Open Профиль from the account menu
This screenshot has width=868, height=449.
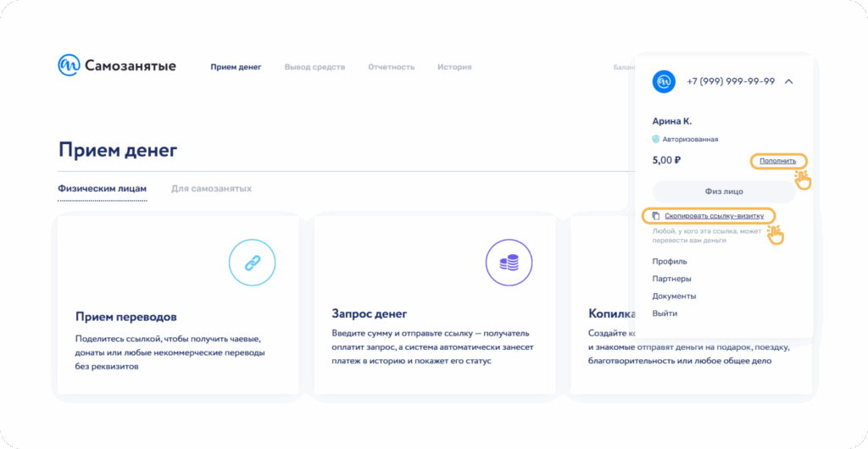click(670, 262)
